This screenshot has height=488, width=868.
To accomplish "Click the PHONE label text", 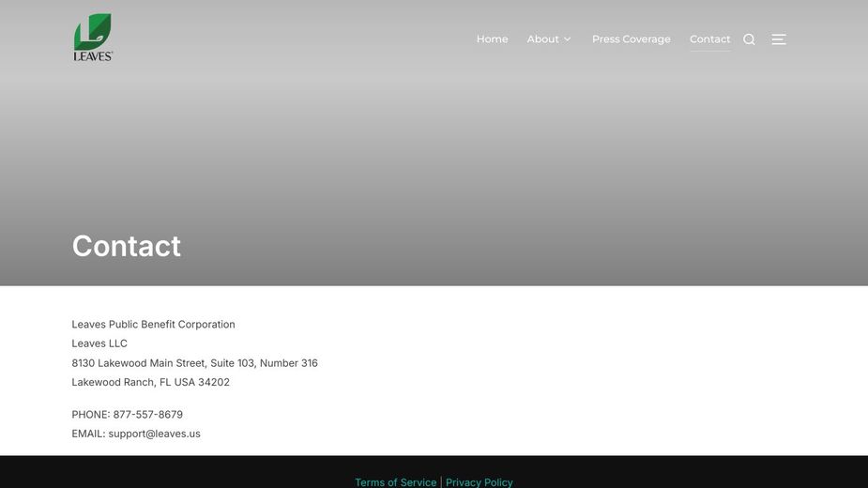I will pyautogui.click(x=90, y=415).
